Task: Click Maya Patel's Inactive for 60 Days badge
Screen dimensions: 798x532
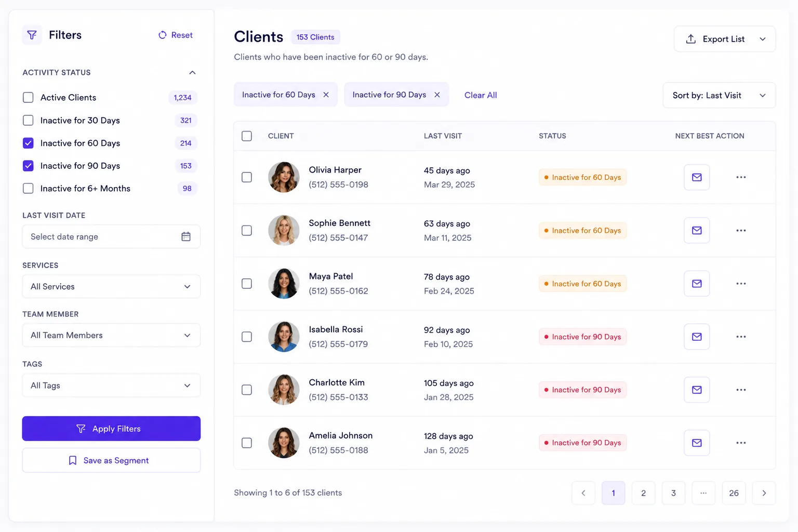Action: 582,284
